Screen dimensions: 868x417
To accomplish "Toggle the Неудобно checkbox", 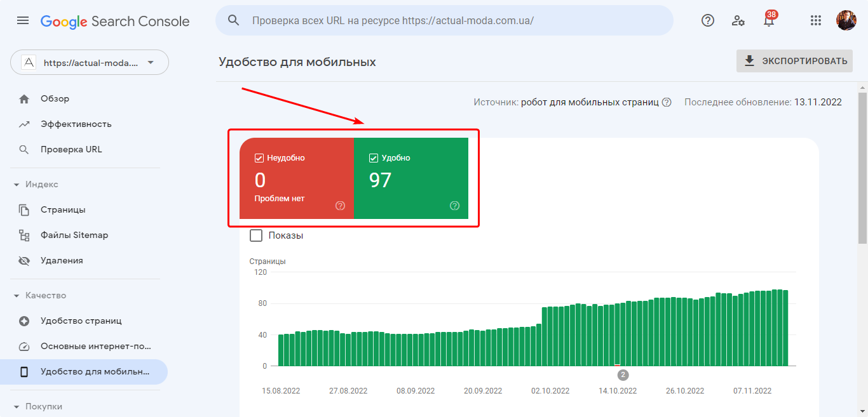I will click(259, 158).
